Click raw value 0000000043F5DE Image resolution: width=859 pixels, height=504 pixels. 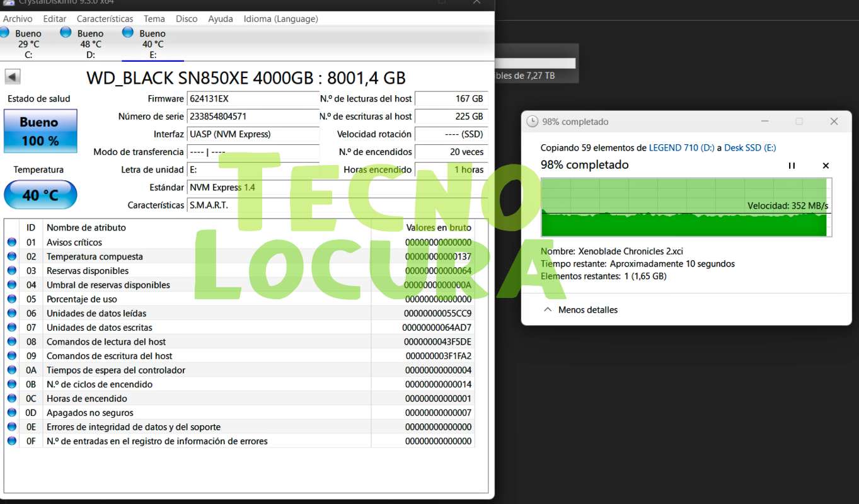tap(438, 341)
